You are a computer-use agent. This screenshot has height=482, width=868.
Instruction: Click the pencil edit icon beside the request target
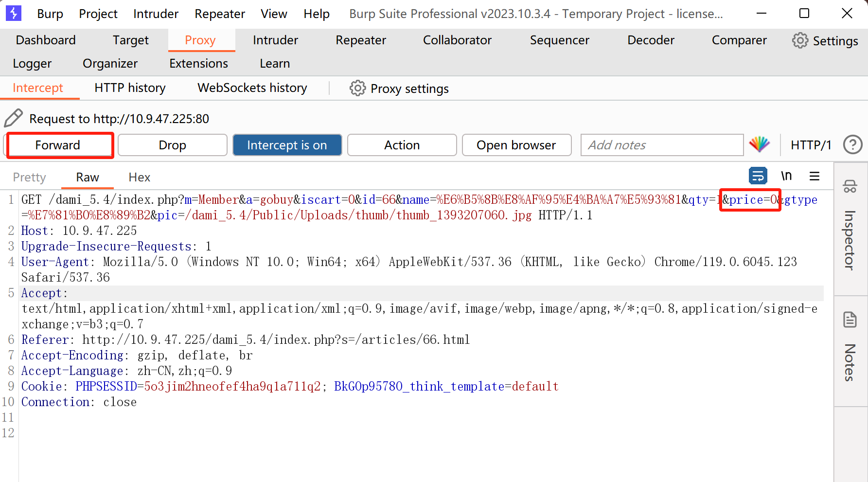point(13,118)
